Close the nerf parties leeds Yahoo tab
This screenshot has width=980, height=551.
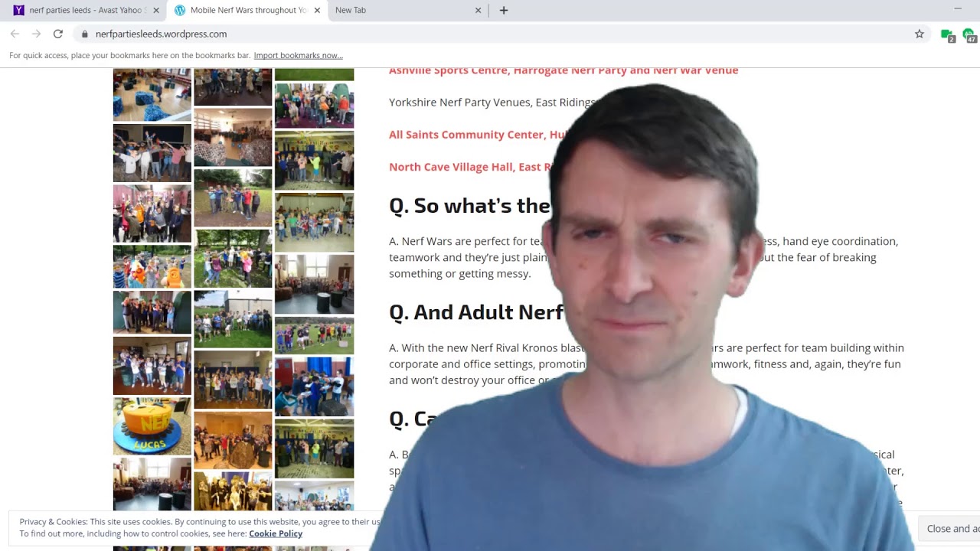click(x=156, y=10)
